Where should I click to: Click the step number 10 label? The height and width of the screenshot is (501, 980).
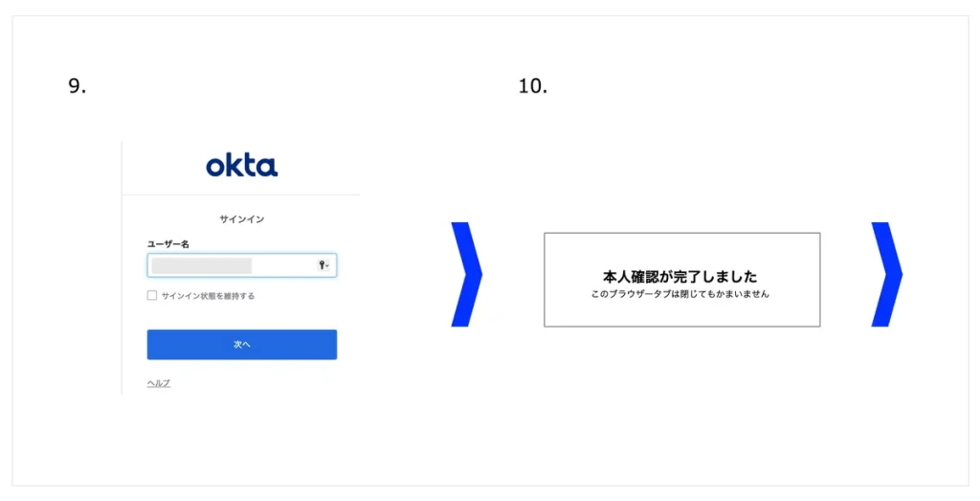click(532, 86)
